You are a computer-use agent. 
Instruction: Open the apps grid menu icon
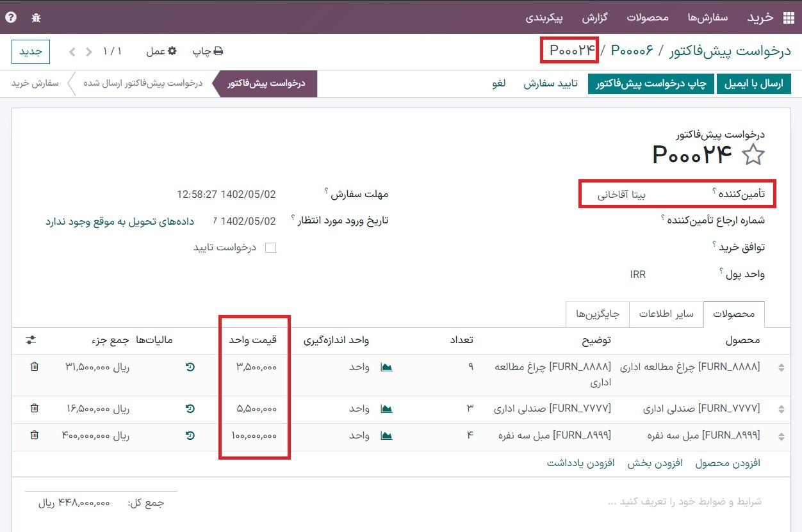[x=788, y=18]
